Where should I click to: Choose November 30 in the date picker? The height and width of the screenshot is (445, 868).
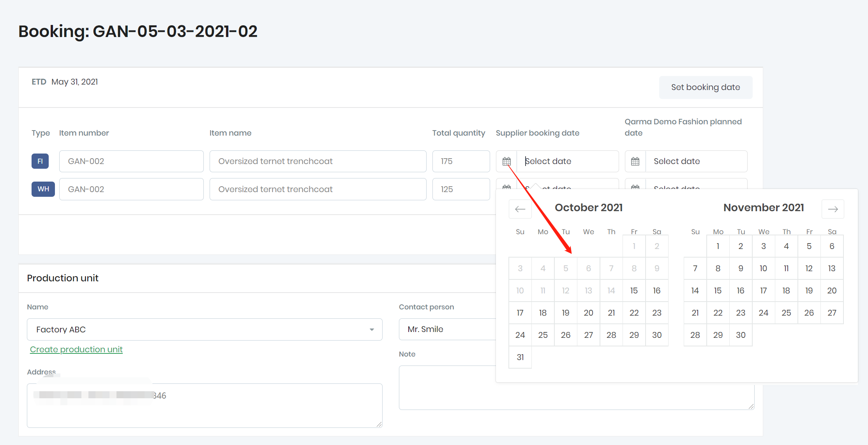coord(741,335)
